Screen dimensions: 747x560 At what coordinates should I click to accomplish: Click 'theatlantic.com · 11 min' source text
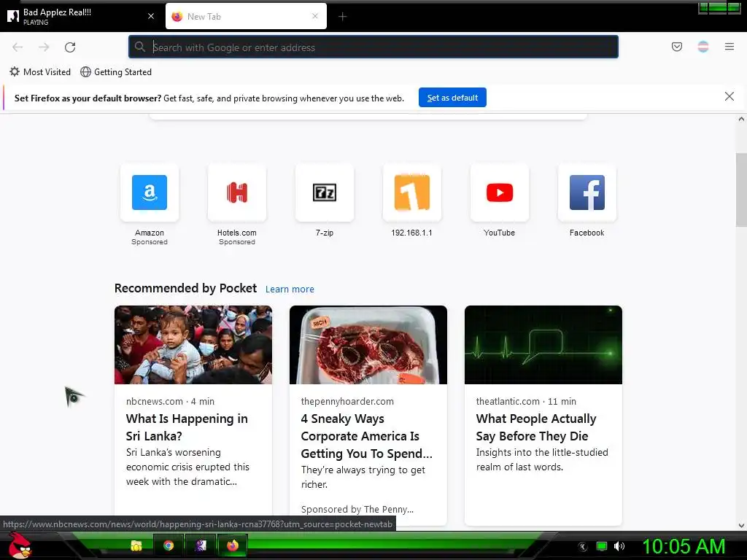click(526, 402)
